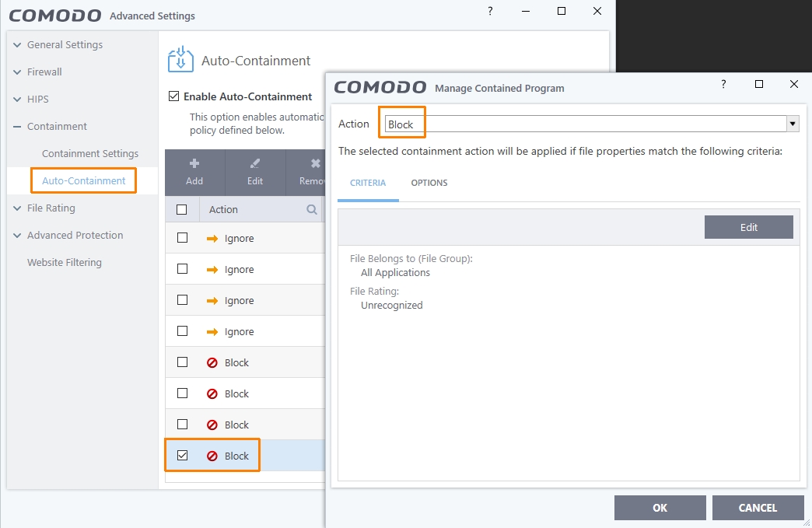Image resolution: width=812 pixels, height=528 pixels.
Task: Click help icon in Manage Contained Program dialog
Action: (723, 84)
